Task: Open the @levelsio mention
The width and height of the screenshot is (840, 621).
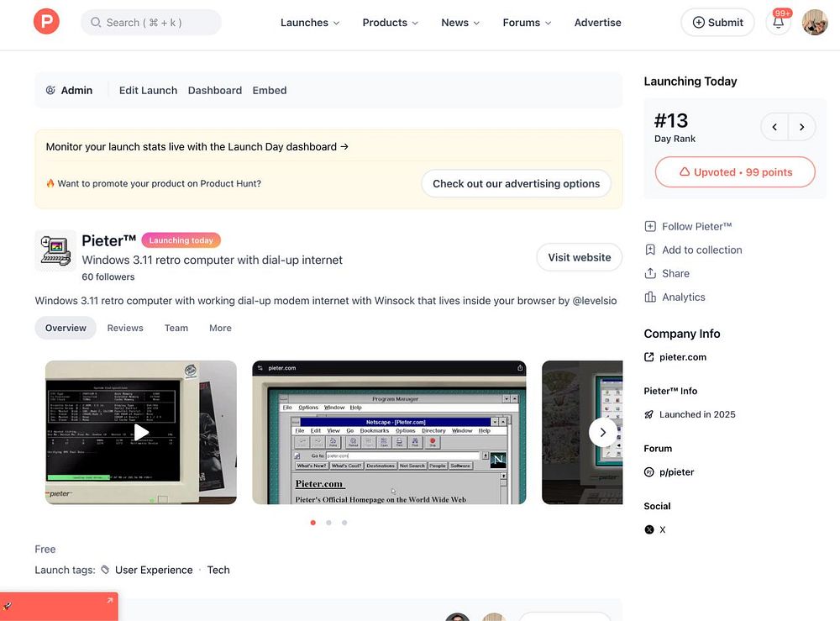Action: point(595,301)
